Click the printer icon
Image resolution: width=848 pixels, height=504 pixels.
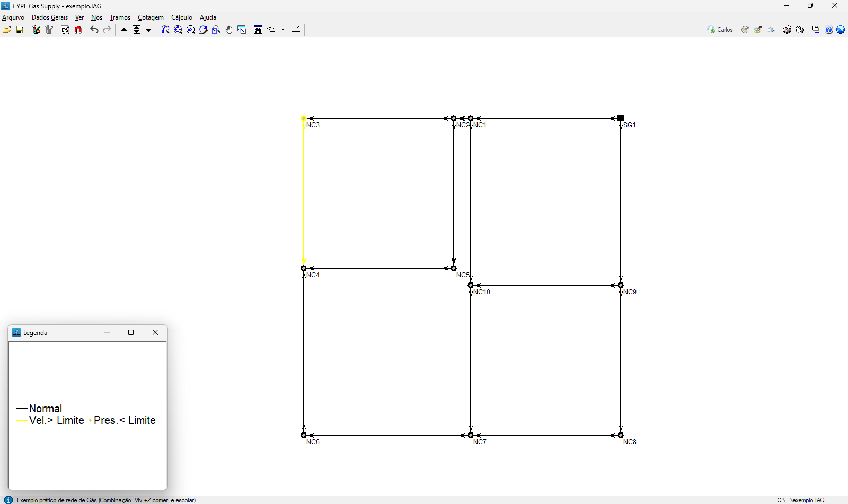click(787, 30)
